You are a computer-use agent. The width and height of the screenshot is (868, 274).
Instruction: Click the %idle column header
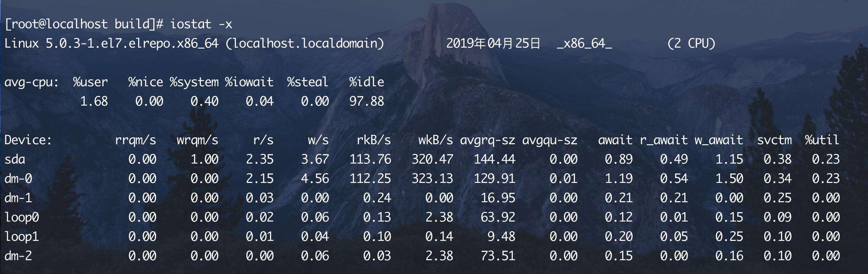point(367,82)
